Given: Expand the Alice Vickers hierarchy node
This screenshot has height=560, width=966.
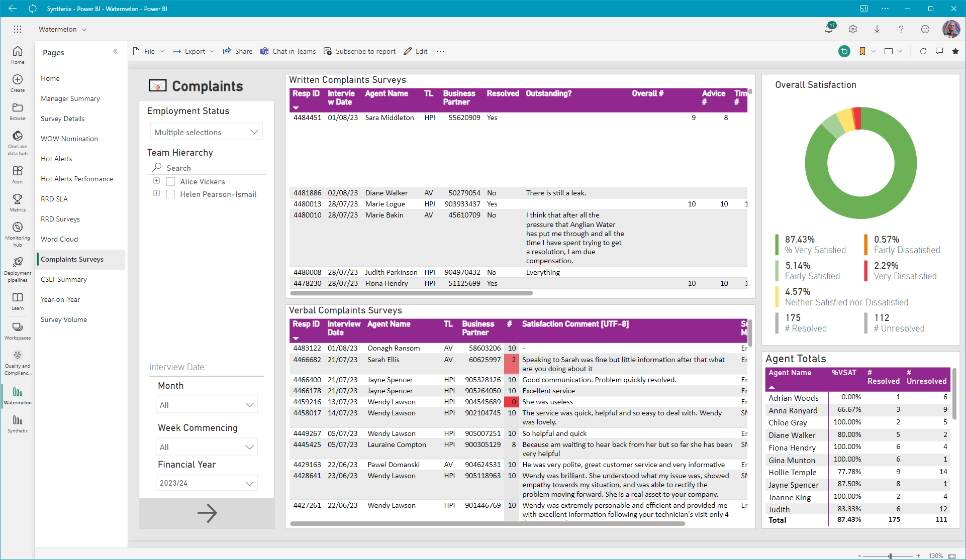Looking at the screenshot, I should point(156,181).
